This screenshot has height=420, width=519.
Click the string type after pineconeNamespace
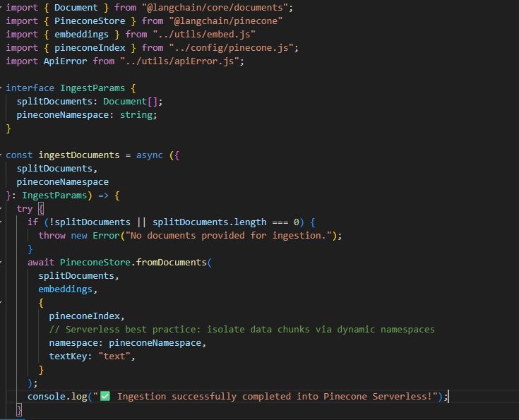(x=136, y=115)
